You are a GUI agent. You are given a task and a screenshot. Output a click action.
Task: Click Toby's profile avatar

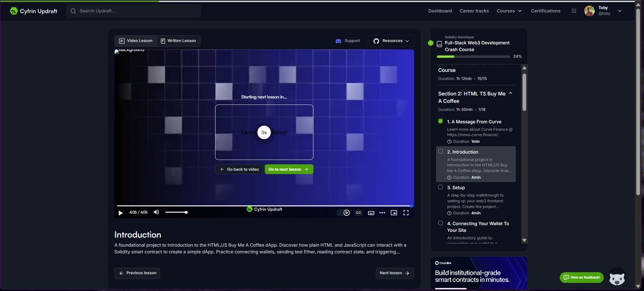(x=589, y=11)
